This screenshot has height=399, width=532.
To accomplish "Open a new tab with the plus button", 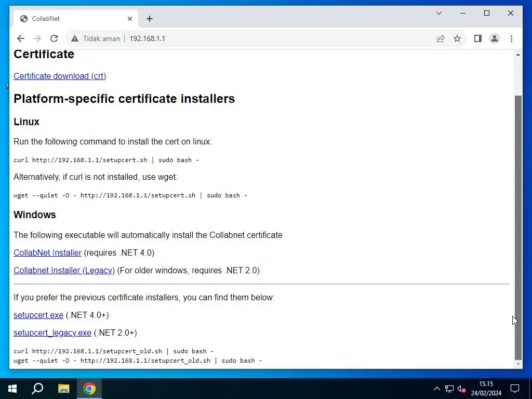I will click(149, 19).
